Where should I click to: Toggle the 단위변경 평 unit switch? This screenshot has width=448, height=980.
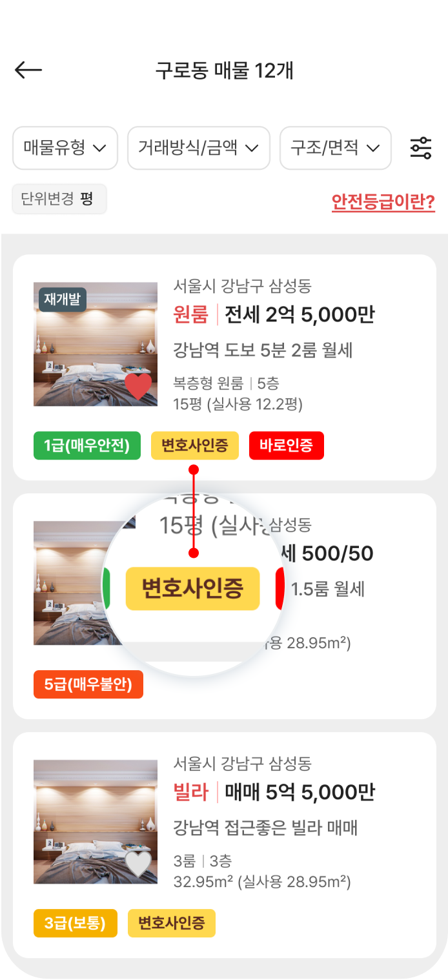click(59, 198)
